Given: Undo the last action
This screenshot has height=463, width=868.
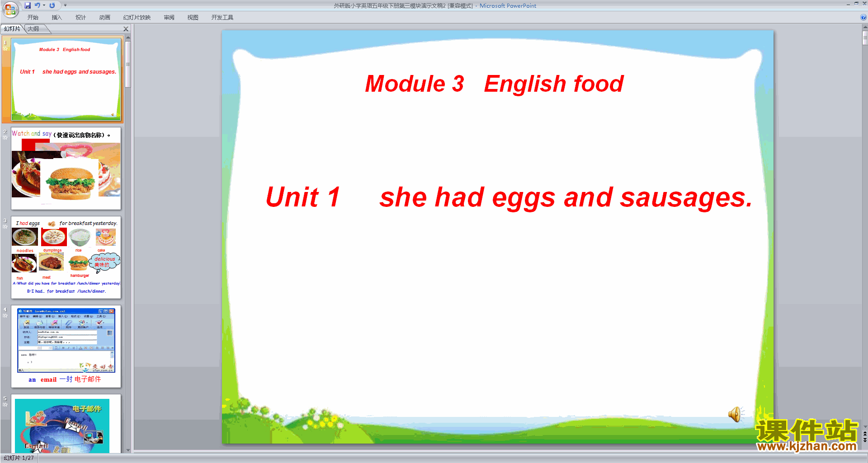Looking at the screenshot, I should 38,5.
